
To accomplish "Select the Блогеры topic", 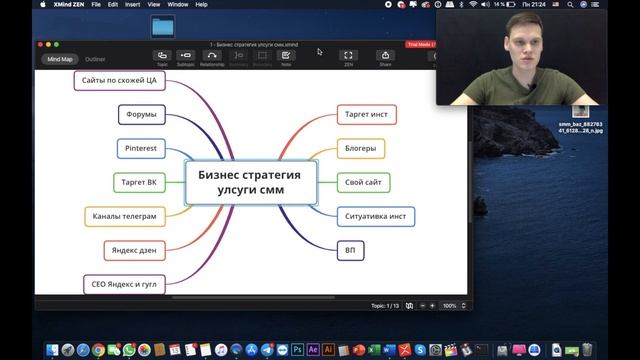I will [x=361, y=148].
